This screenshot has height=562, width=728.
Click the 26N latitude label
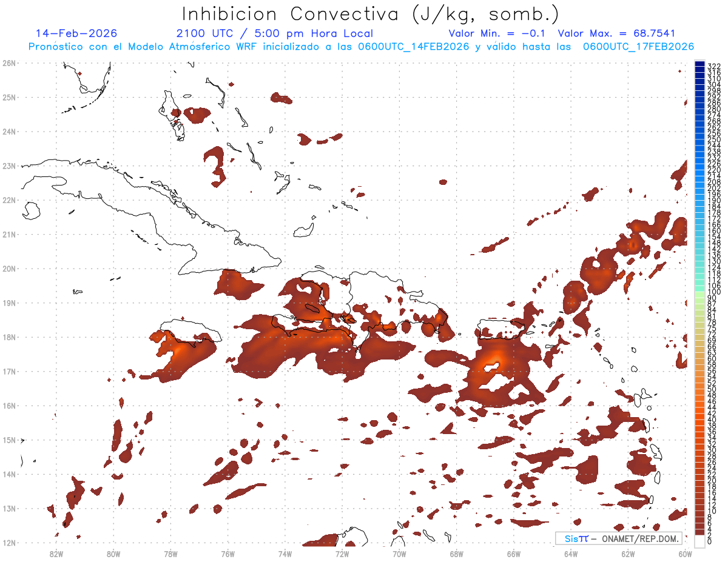point(9,63)
